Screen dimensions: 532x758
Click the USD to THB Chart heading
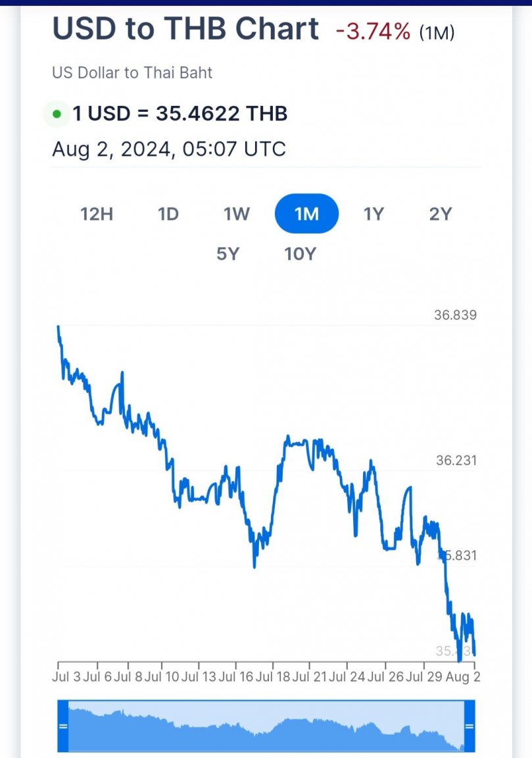tap(185, 28)
